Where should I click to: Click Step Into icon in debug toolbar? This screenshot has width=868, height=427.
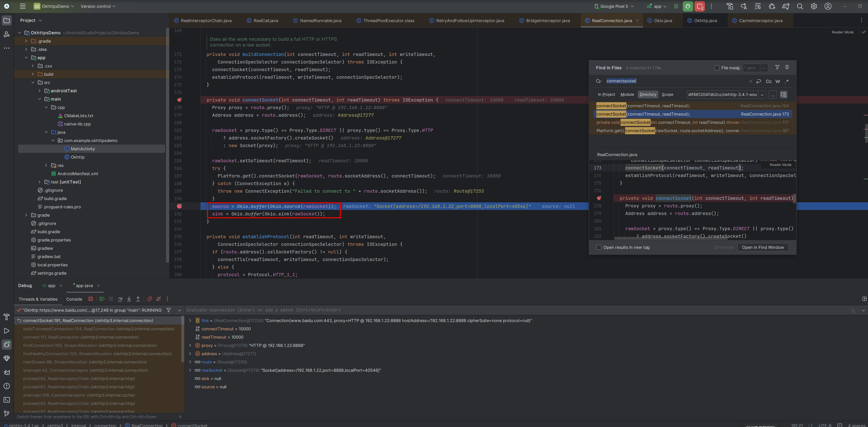[129, 299]
